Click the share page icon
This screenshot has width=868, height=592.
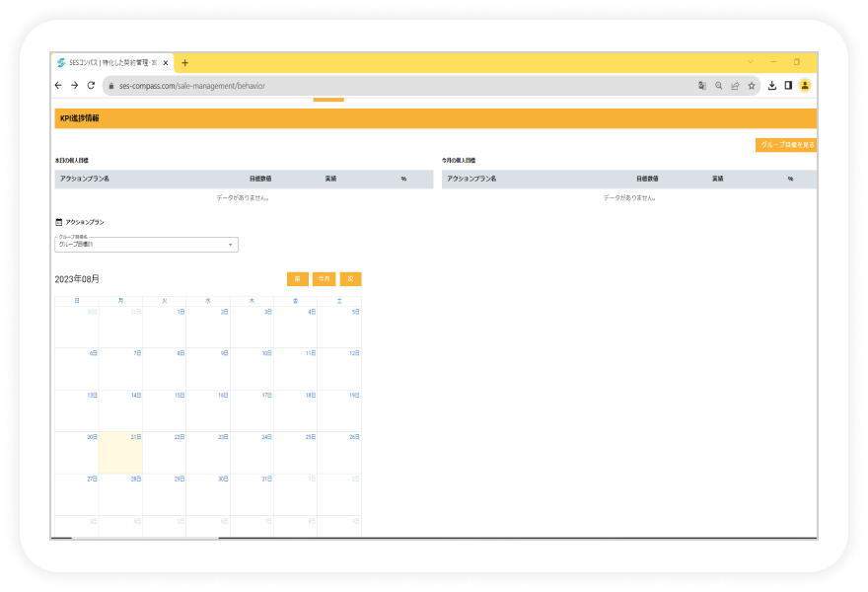coord(735,86)
